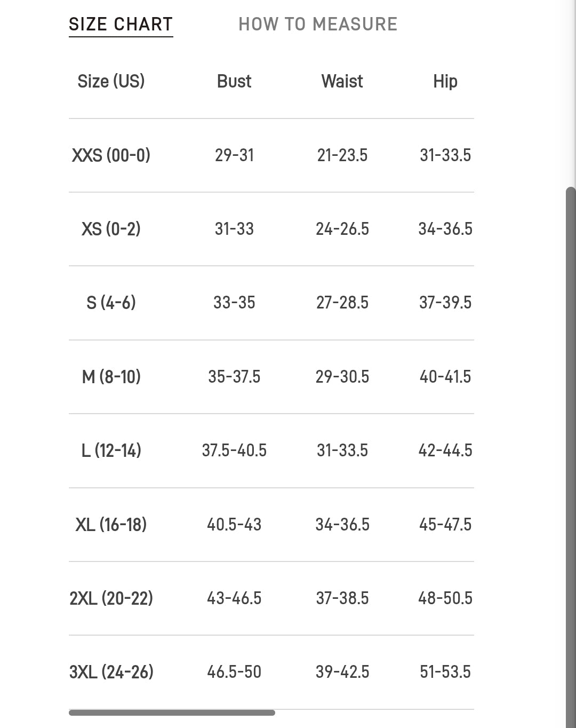Click the Waist column header
The height and width of the screenshot is (728, 576).
342,81
